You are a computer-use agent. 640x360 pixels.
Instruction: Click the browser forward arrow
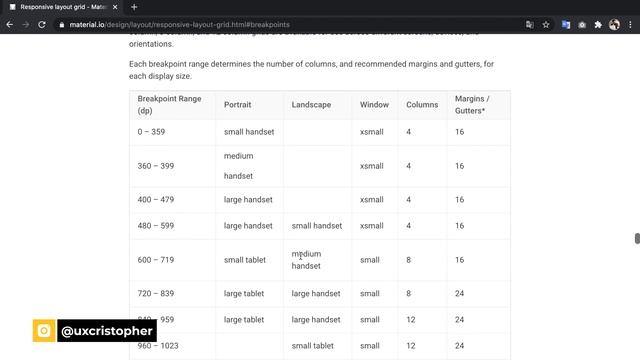click(26, 24)
